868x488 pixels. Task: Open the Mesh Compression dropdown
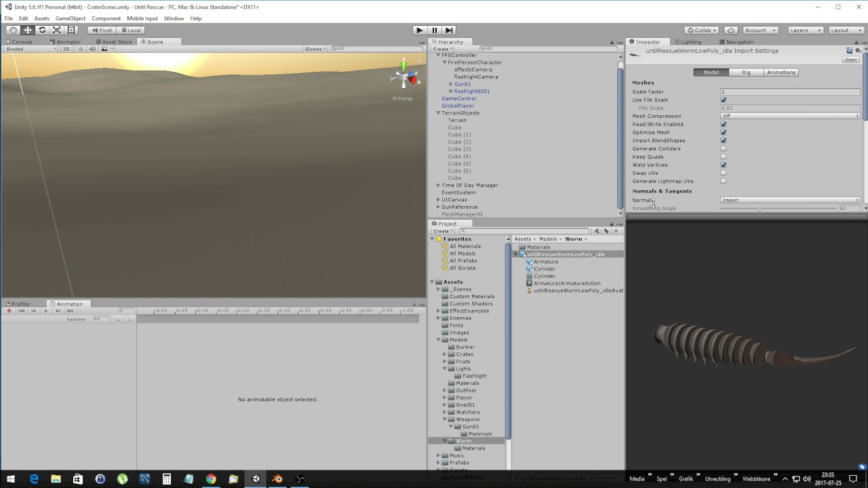[x=790, y=116]
